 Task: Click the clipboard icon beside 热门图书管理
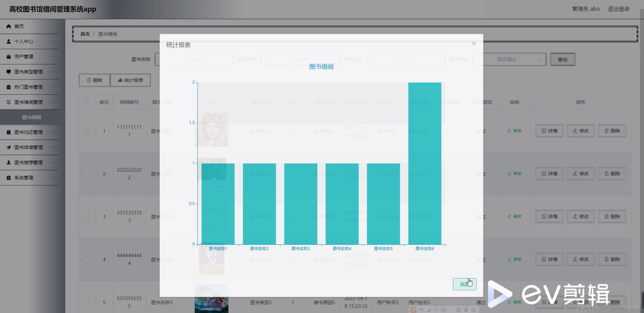click(8, 87)
